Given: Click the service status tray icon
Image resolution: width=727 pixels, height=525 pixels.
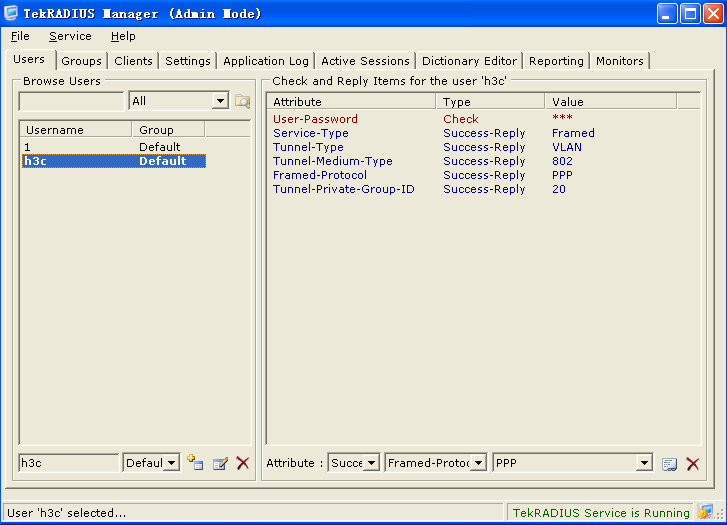Looking at the screenshot, I should 705,512.
